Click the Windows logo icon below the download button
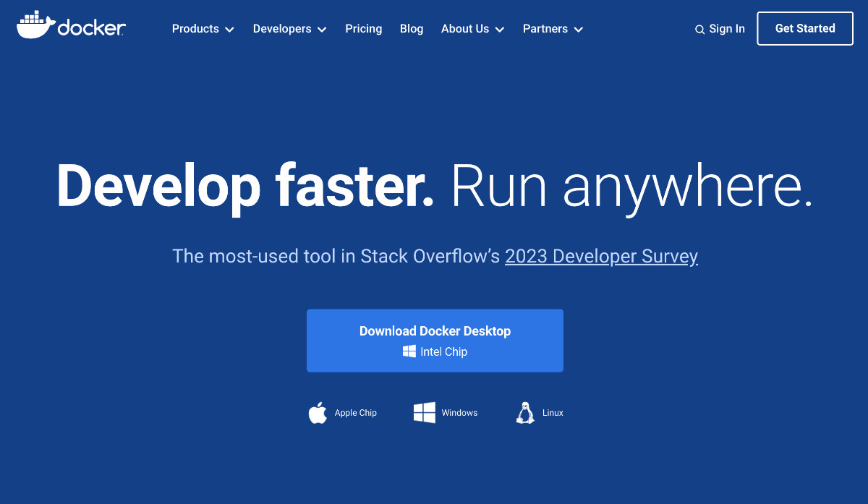 [x=425, y=413]
